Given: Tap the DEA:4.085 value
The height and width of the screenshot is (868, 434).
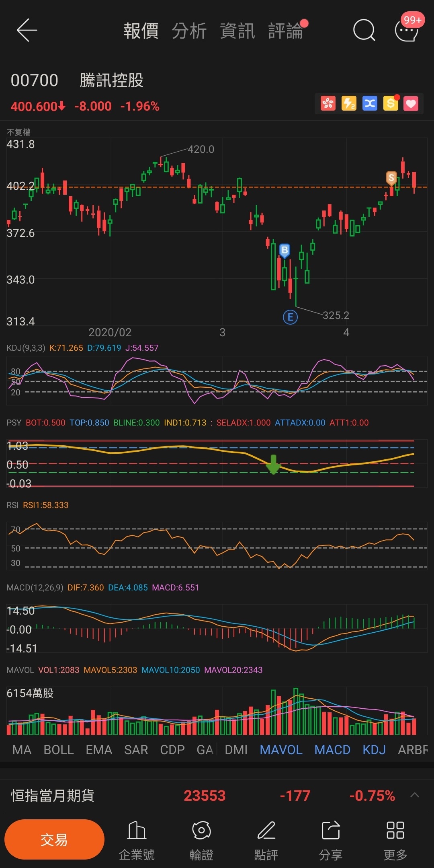Looking at the screenshot, I should click(x=128, y=588).
